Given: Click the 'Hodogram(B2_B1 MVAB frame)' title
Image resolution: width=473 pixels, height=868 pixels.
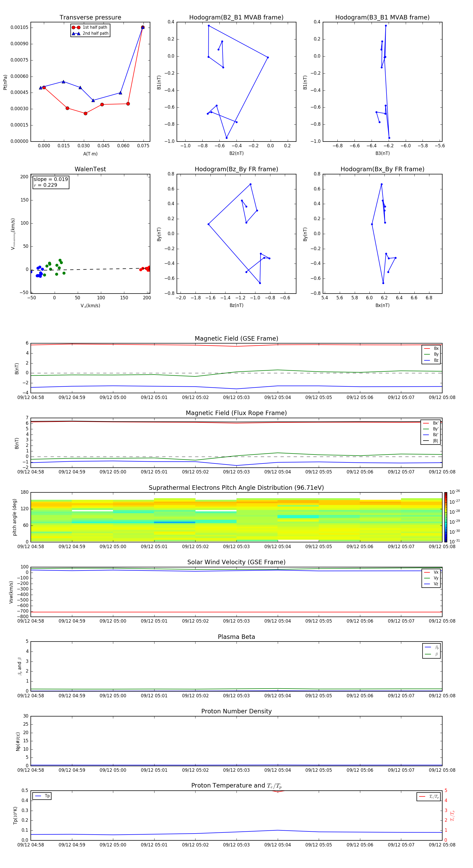Looking at the screenshot, I should (236, 17).
